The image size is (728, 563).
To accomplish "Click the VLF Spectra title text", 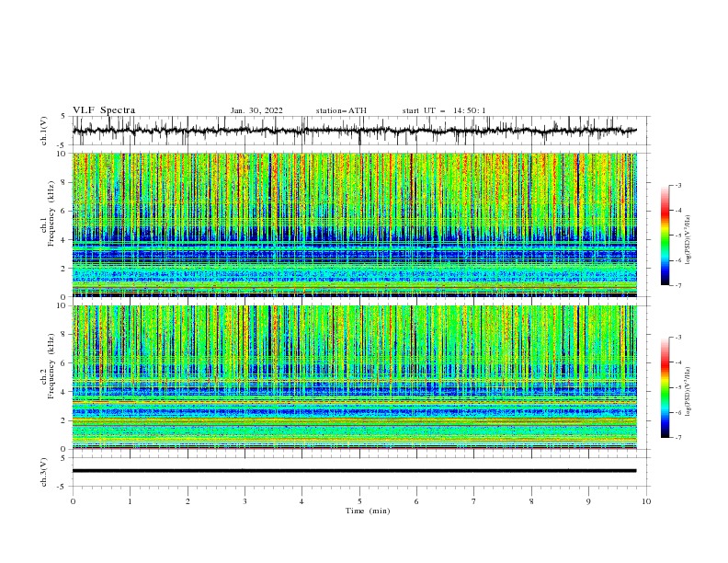I will [x=104, y=110].
